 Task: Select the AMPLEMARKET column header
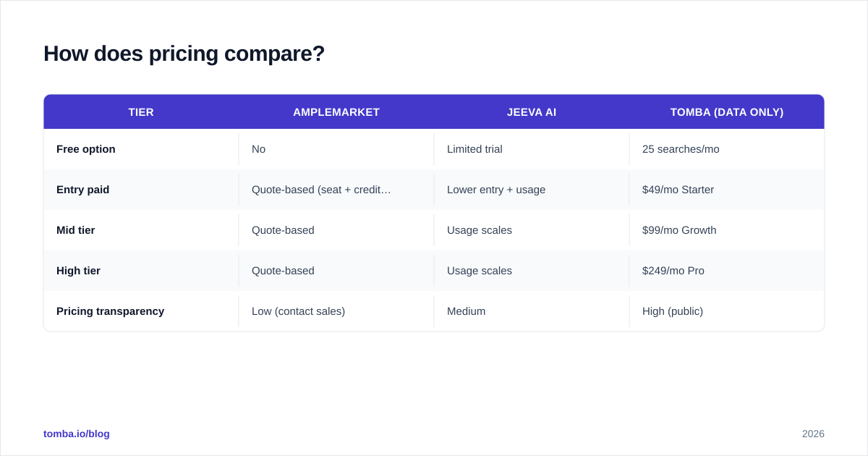(336, 112)
